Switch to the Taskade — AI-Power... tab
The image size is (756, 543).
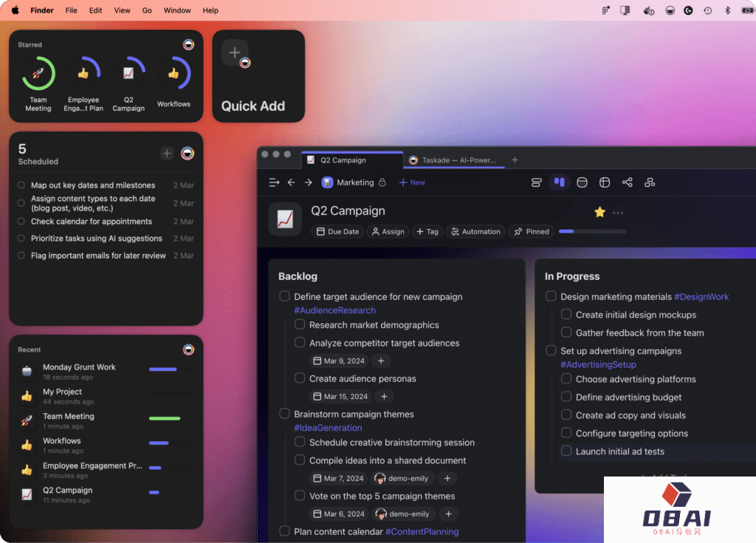(454, 160)
